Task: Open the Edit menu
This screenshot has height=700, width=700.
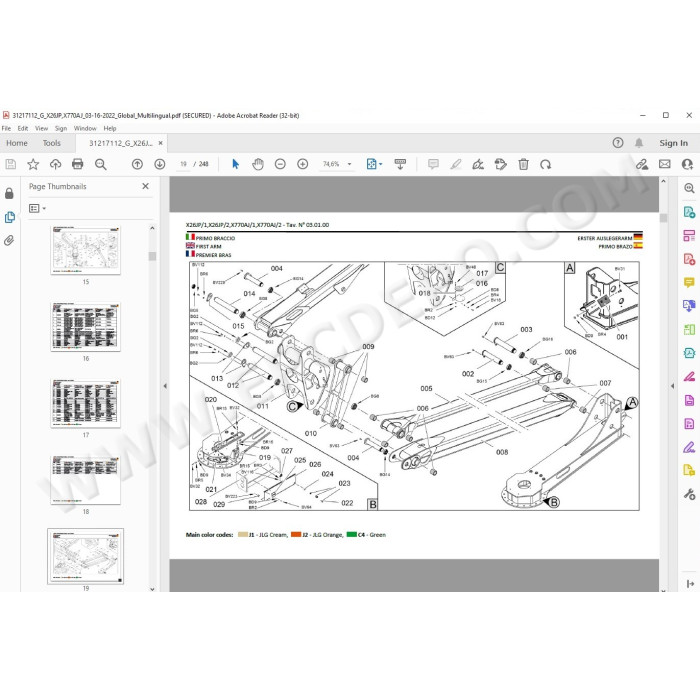Action: pos(23,129)
